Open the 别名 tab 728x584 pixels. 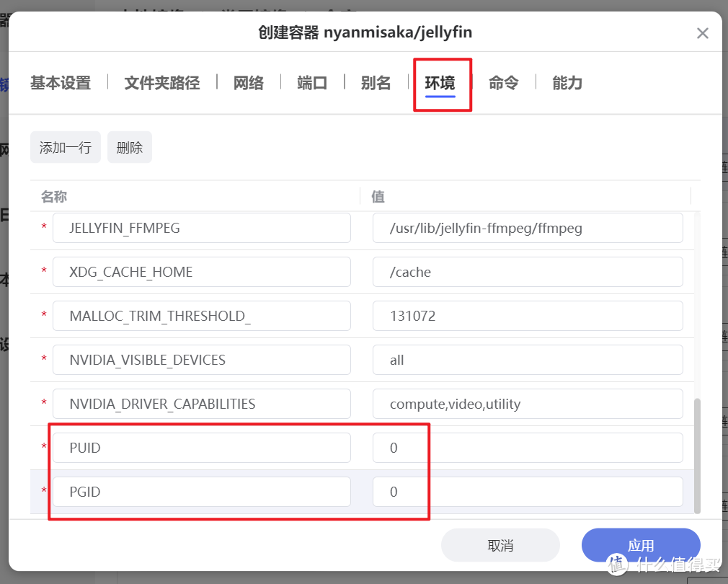click(x=375, y=83)
